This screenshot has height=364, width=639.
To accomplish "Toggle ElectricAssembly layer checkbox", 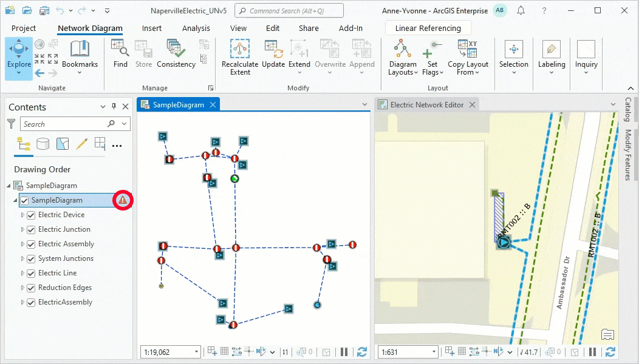I will 31,303.
